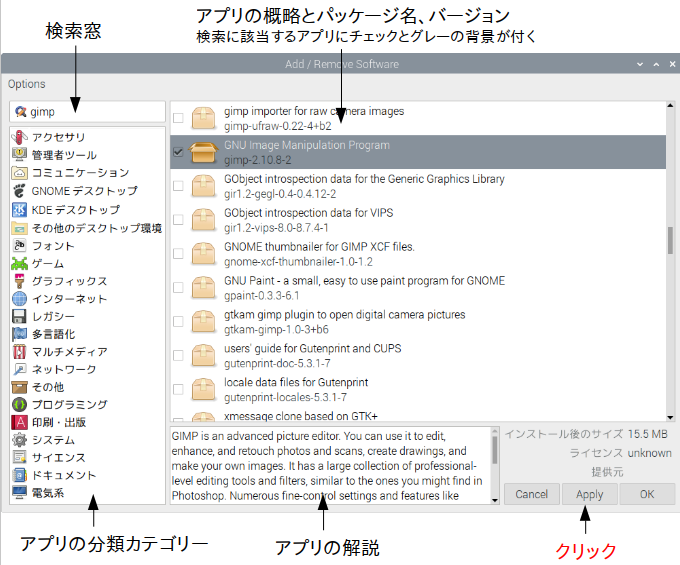This screenshot has height=565, width=680.
Task: Click Apply to install selected packages
Action: pyautogui.click(x=589, y=494)
